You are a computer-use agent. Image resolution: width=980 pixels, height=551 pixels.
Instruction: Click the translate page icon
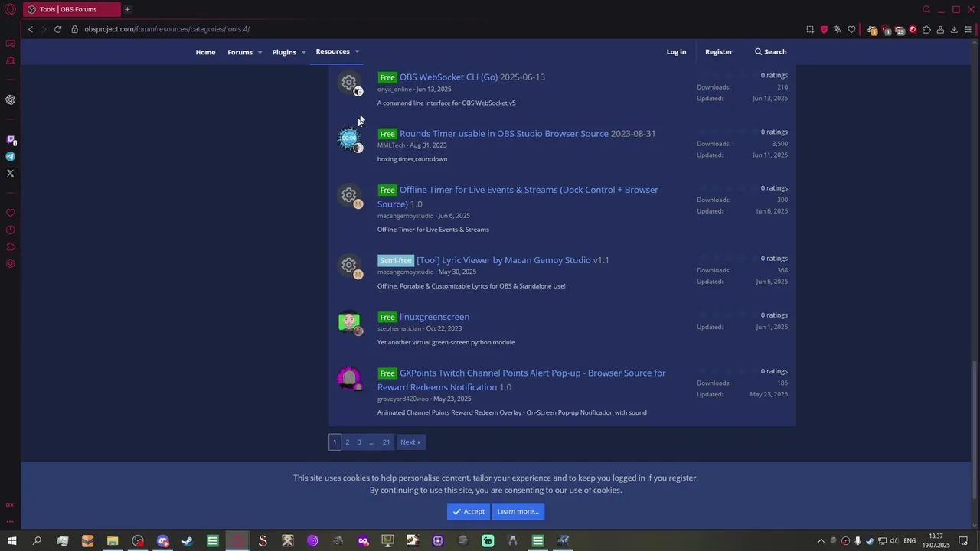(x=838, y=29)
